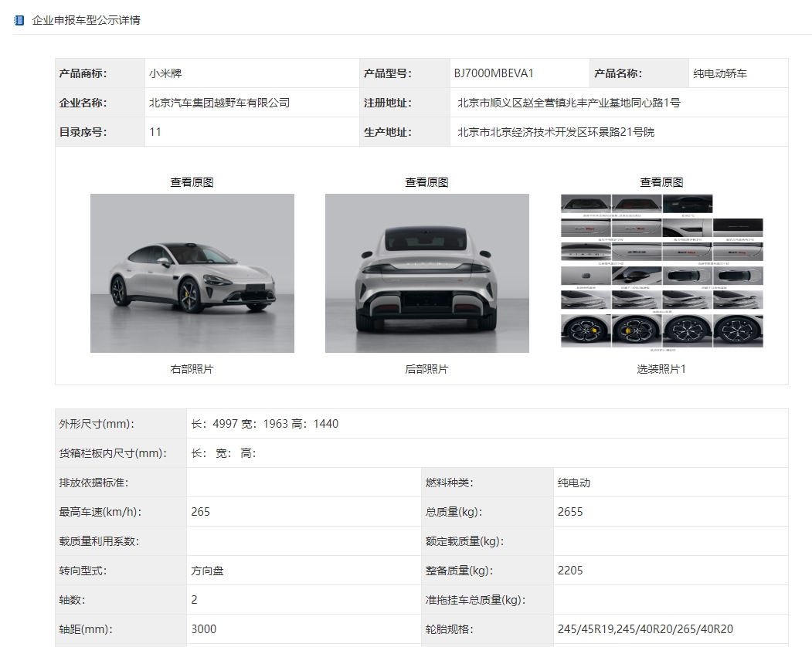Screen dimensions: 812x647
Task: Click the optional-equipment collage image
Action: [x=661, y=271]
